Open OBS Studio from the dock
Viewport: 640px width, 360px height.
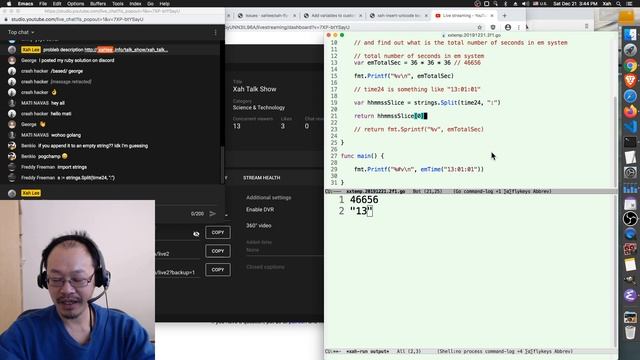coord(630,219)
